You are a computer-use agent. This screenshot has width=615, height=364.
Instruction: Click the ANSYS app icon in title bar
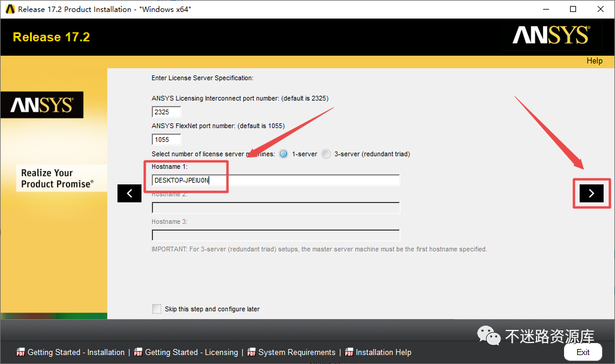coord(10,9)
